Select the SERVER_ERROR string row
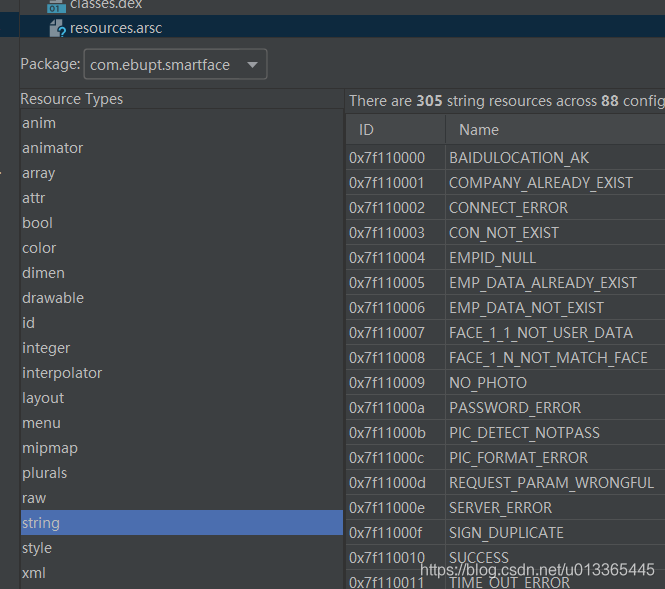 (x=506, y=508)
